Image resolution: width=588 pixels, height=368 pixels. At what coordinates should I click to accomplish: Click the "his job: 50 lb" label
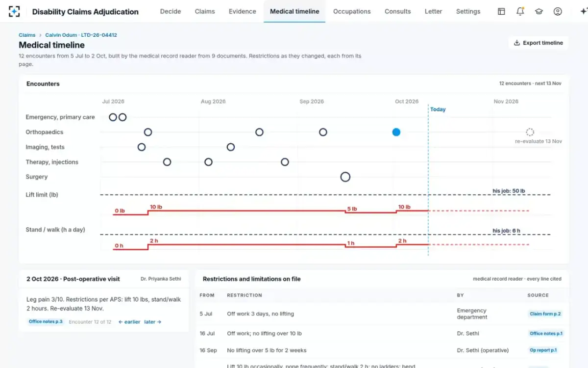click(509, 191)
